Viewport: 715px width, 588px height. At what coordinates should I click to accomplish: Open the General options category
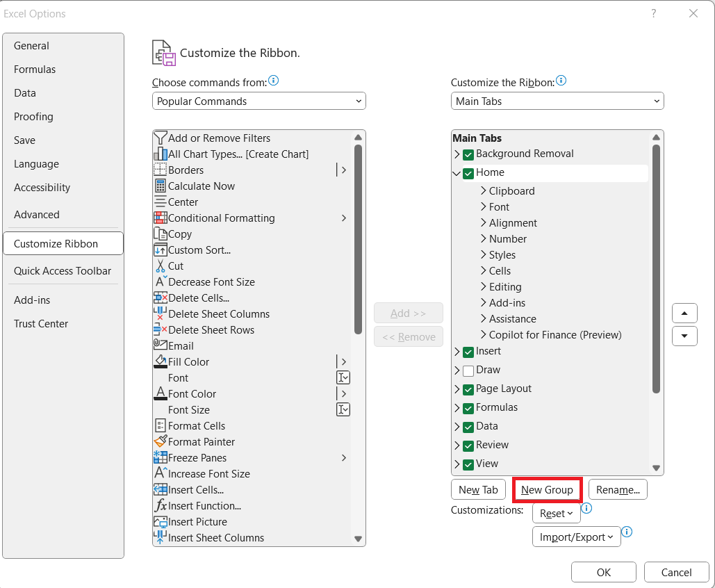[63, 46]
